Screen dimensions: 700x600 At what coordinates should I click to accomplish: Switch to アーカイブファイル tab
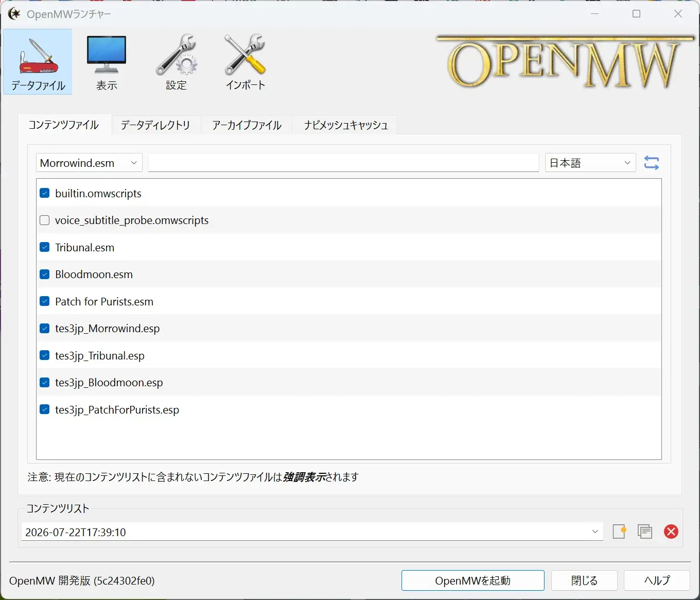pyautogui.click(x=247, y=125)
